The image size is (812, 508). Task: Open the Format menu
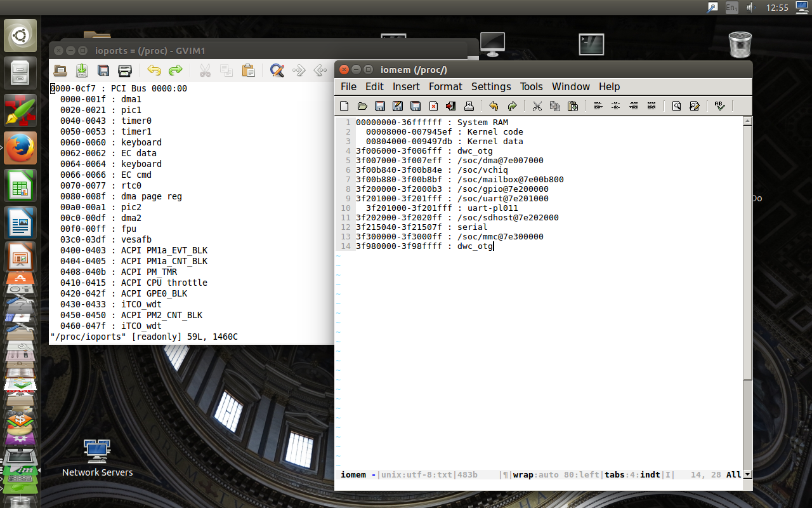445,86
